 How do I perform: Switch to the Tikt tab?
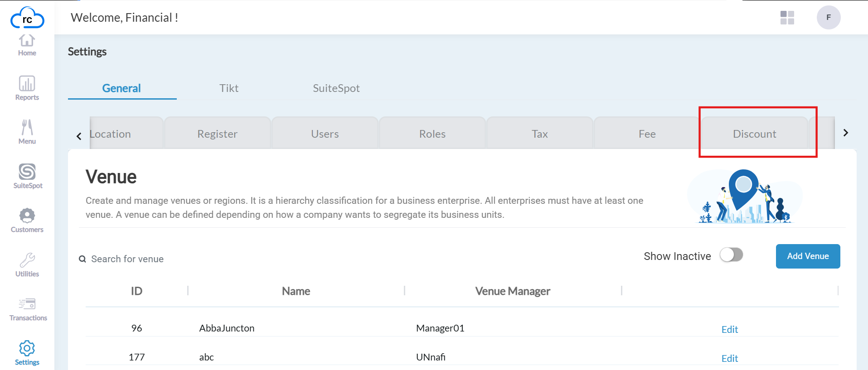click(x=229, y=88)
